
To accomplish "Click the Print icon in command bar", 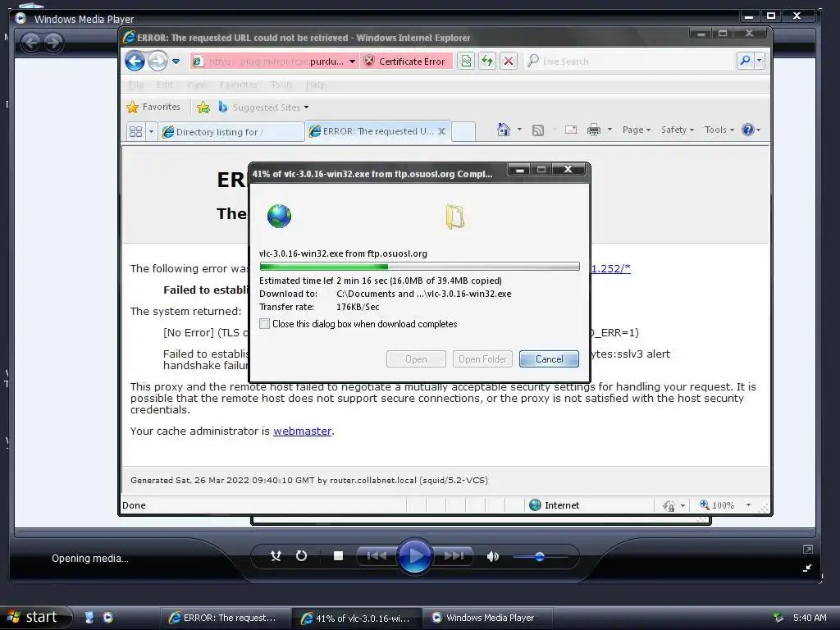I will [x=594, y=130].
